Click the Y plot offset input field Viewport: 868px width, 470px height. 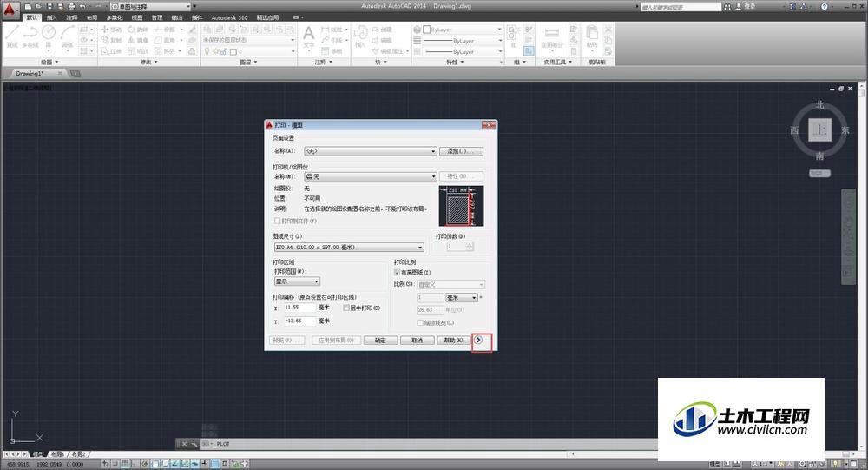(x=299, y=321)
